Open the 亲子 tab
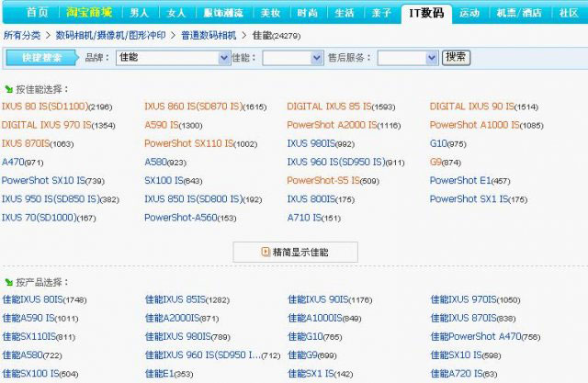588x383 pixels. click(381, 13)
